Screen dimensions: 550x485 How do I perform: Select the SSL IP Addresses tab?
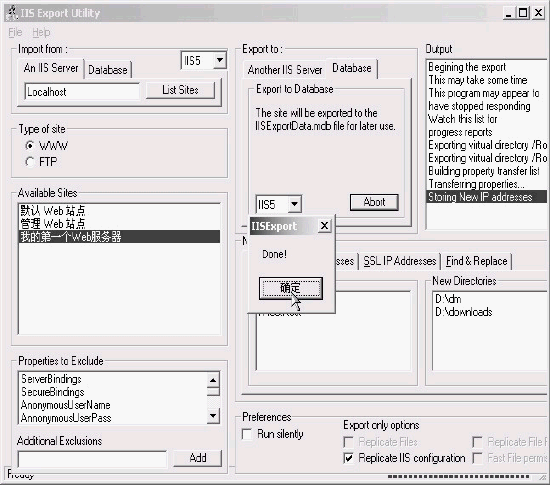tap(400, 261)
